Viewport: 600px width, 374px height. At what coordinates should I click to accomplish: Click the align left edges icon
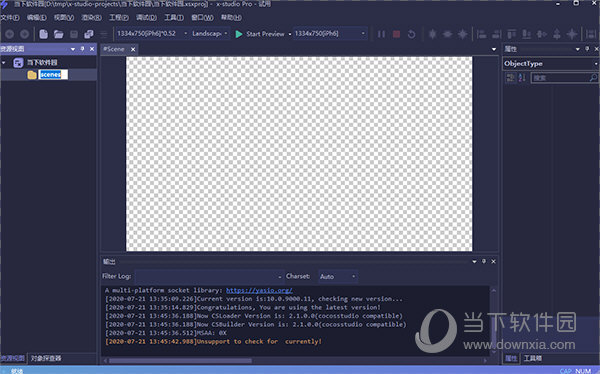(x=481, y=34)
